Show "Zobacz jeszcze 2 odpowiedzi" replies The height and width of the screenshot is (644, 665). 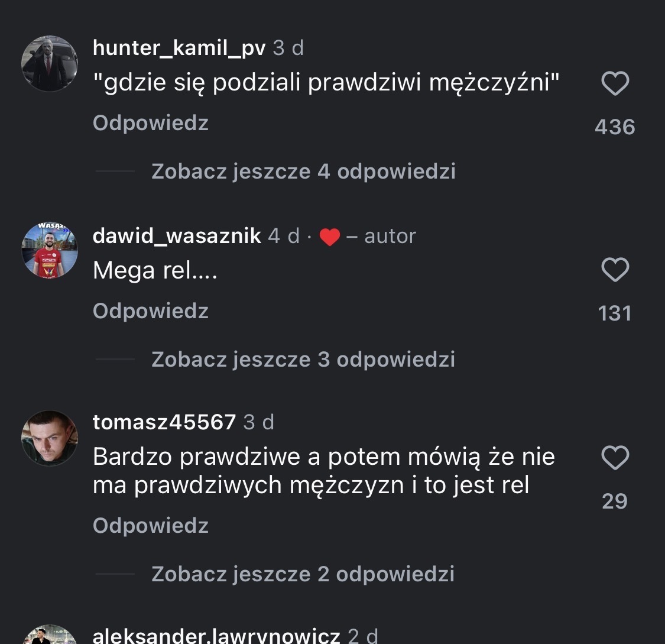303,574
